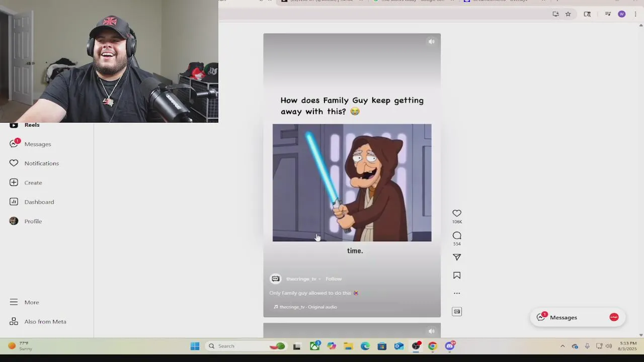Save the reel with the bookmark icon
Image resolution: width=644 pixels, height=362 pixels.
point(457,276)
